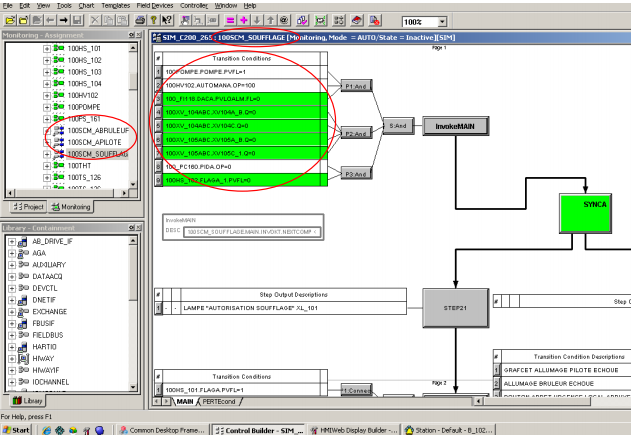The width and height of the screenshot is (631, 435).
Task: Click the S:And logic gate
Action: (398, 126)
